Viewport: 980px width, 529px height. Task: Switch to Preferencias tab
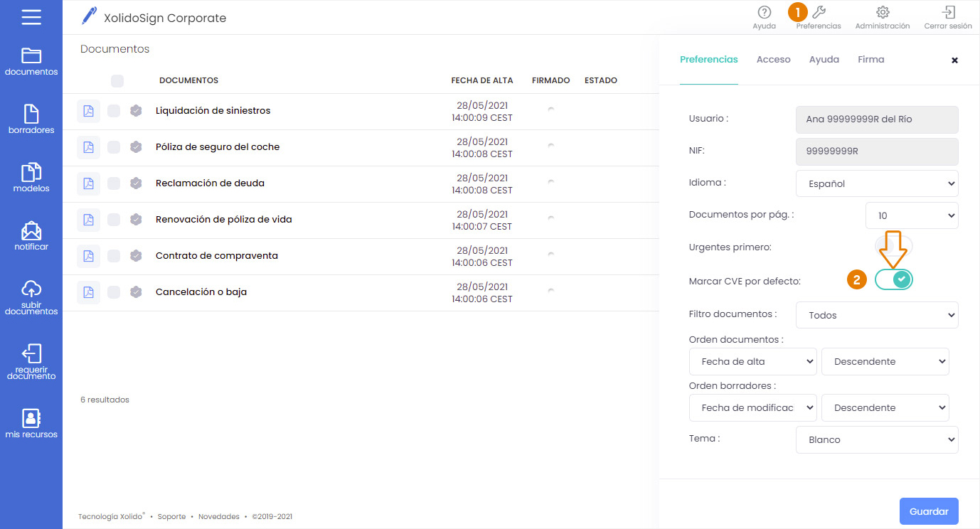(x=709, y=60)
